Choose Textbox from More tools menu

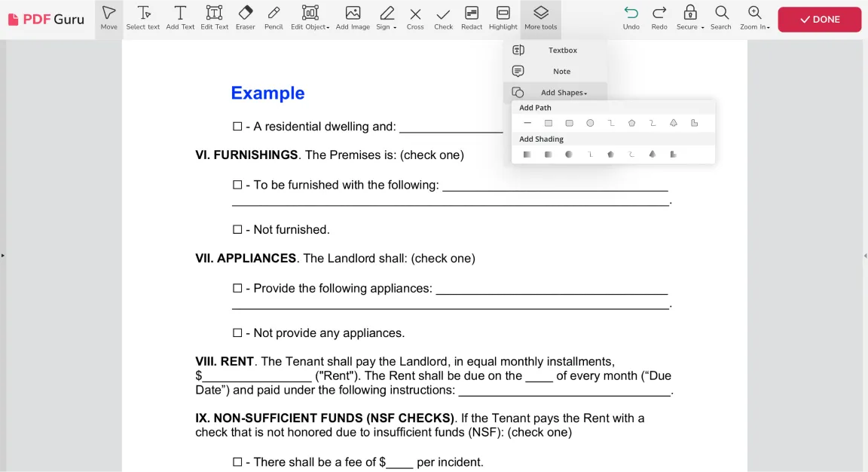click(x=555, y=51)
